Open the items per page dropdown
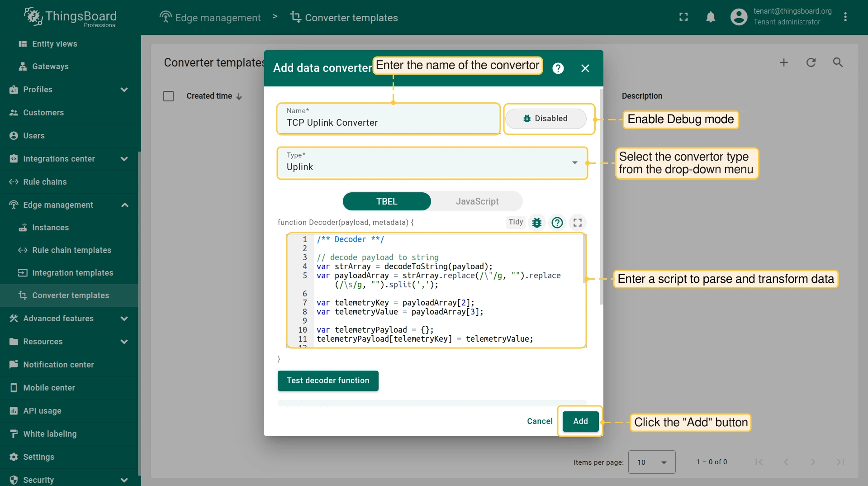Screen dimensions: 868x486 point(651,462)
